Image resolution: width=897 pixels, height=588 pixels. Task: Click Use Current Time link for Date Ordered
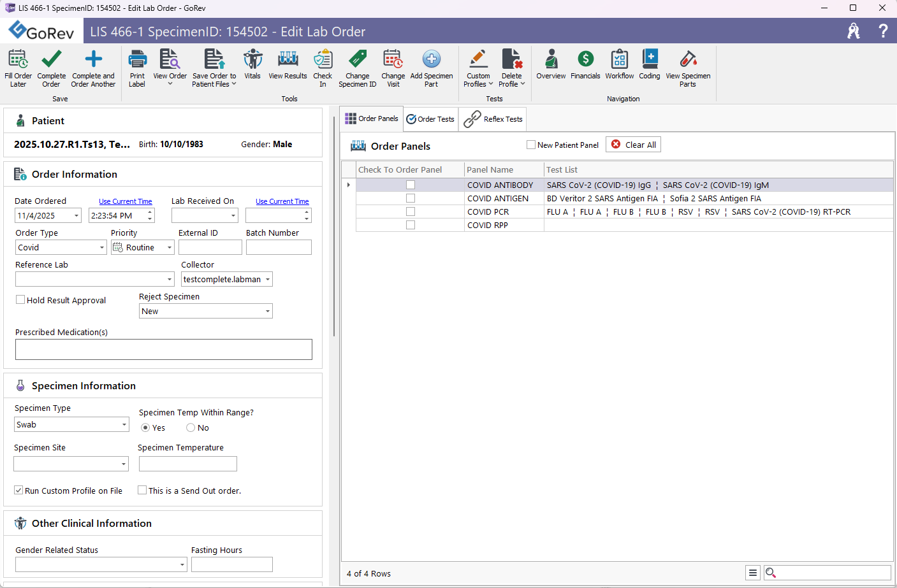pos(126,201)
